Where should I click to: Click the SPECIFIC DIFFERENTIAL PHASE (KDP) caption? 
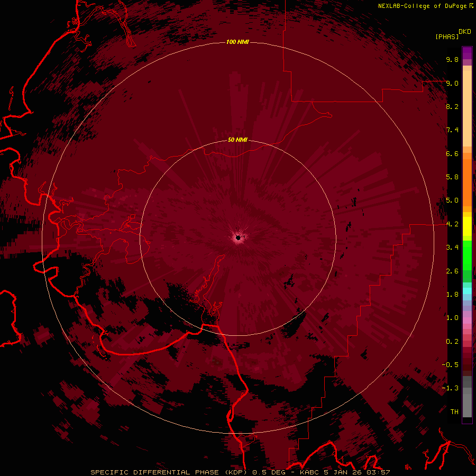pos(169,472)
